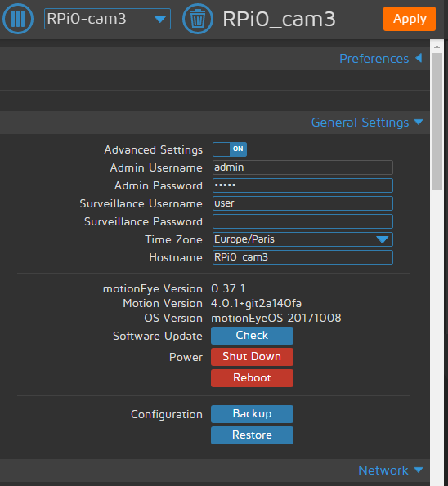Click the OS Version text motionEyeOS 20171008

[276, 318]
